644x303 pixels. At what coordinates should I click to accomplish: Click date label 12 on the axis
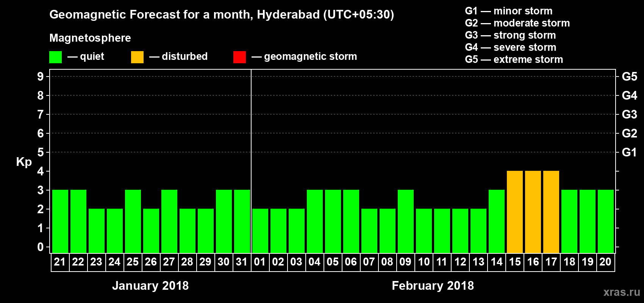pos(460,262)
